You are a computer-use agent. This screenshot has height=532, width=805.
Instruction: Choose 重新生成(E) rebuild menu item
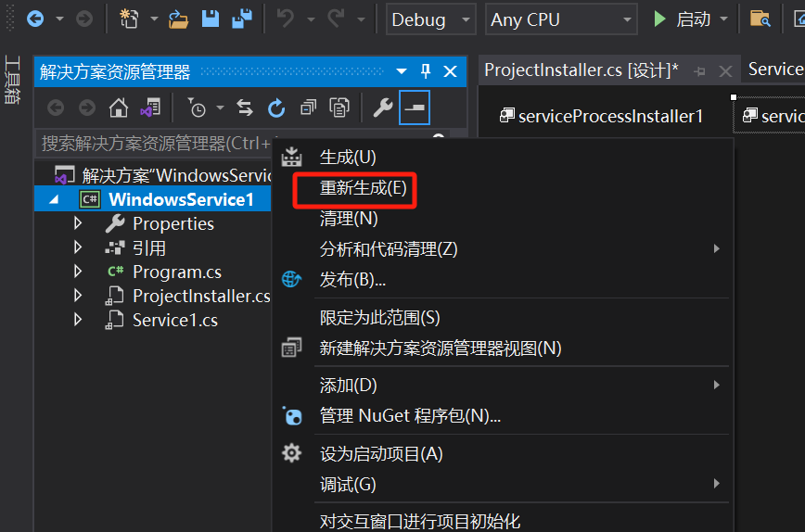[x=363, y=188]
